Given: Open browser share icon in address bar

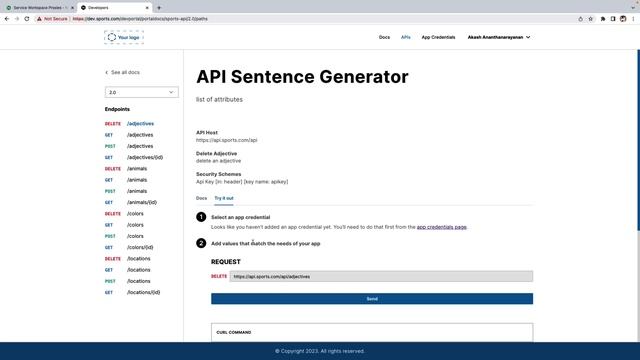Looking at the screenshot, I should (x=580, y=19).
